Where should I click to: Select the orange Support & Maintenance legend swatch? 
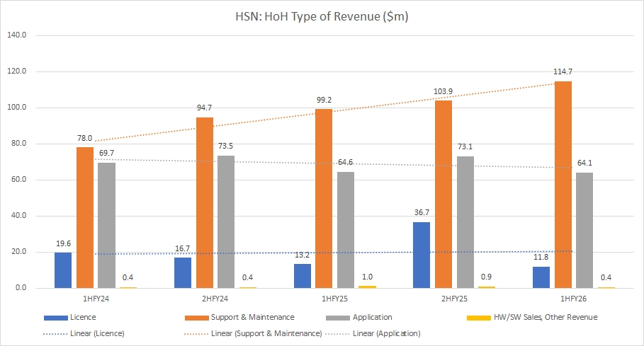tap(198, 317)
